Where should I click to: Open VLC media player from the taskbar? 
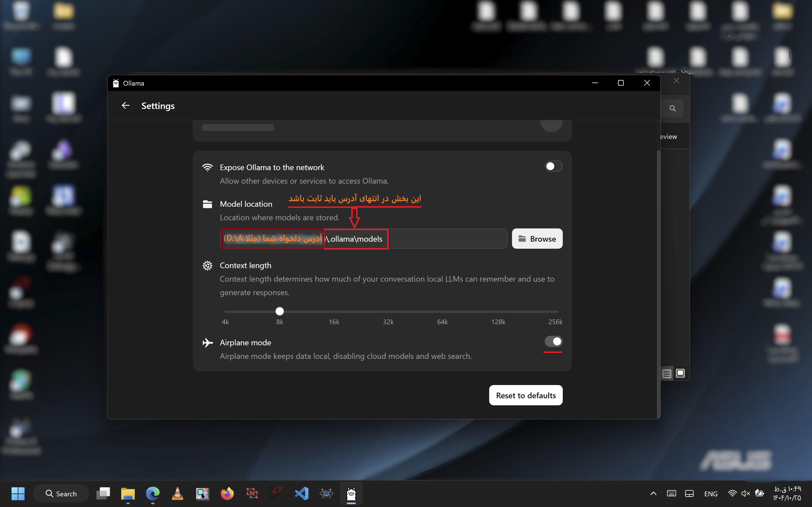point(177,493)
